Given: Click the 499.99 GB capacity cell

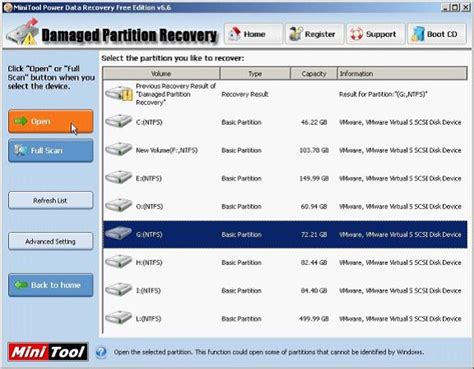Looking at the screenshot, I should tap(314, 319).
